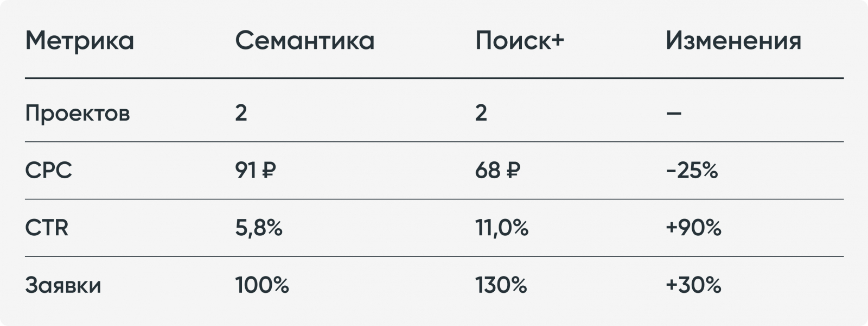Select the 11,0% CTR value

pos(501,228)
